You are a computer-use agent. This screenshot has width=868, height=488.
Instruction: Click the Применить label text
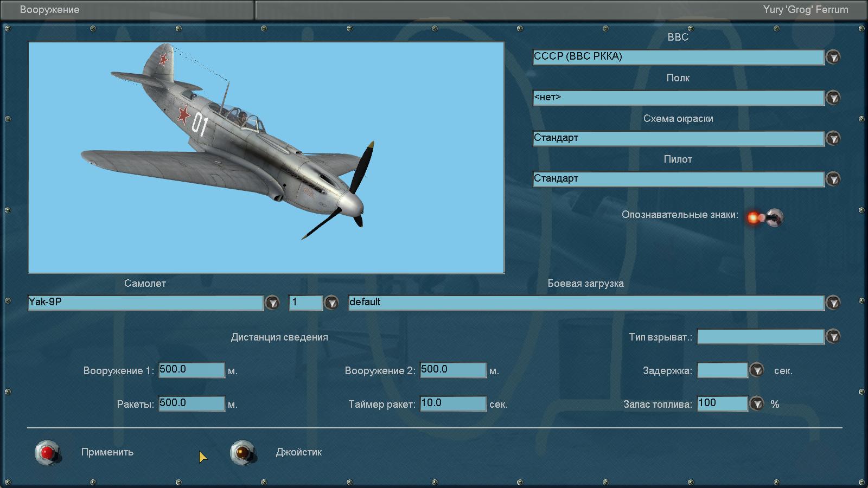[x=107, y=452]
